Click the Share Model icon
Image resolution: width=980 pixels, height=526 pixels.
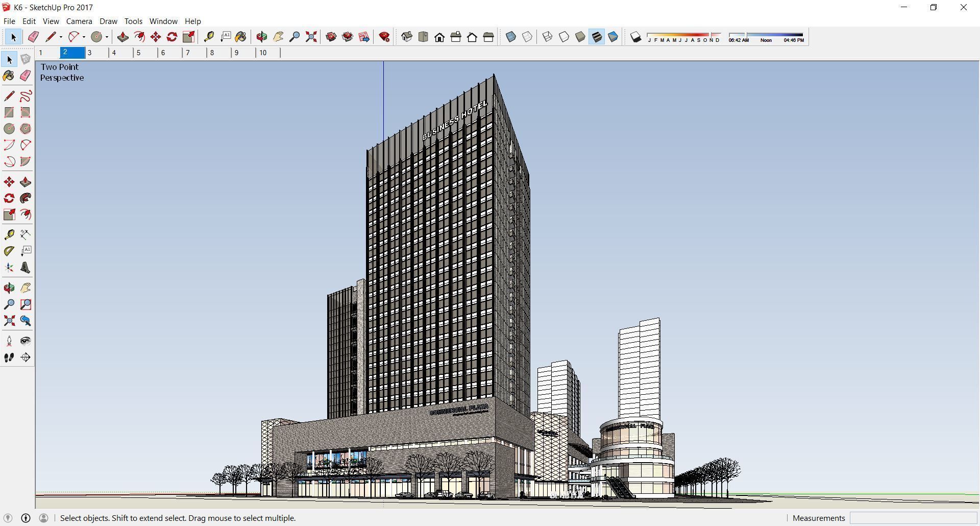(x=348, y=37)
